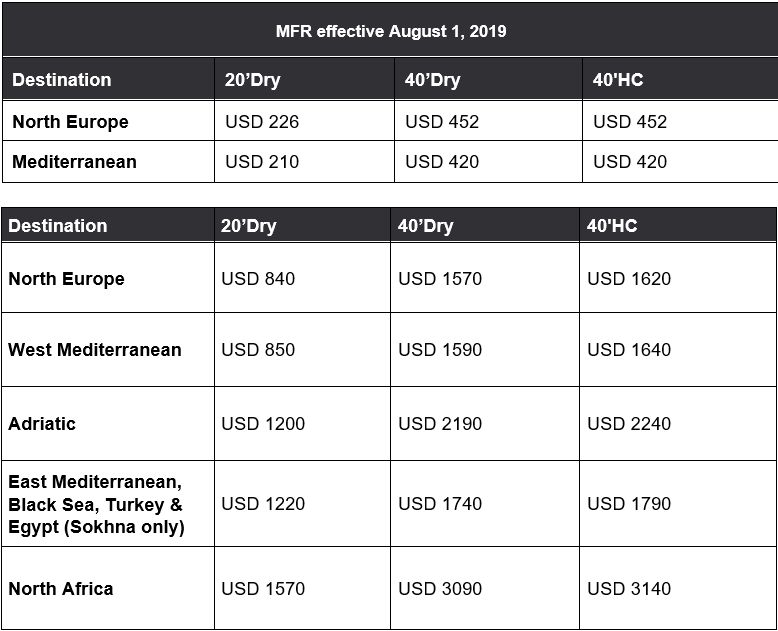Click the USD 2190 Adriatic rate
Image resolution: width=778 pixels, height=631 pixels.
[x=440, y=424]
